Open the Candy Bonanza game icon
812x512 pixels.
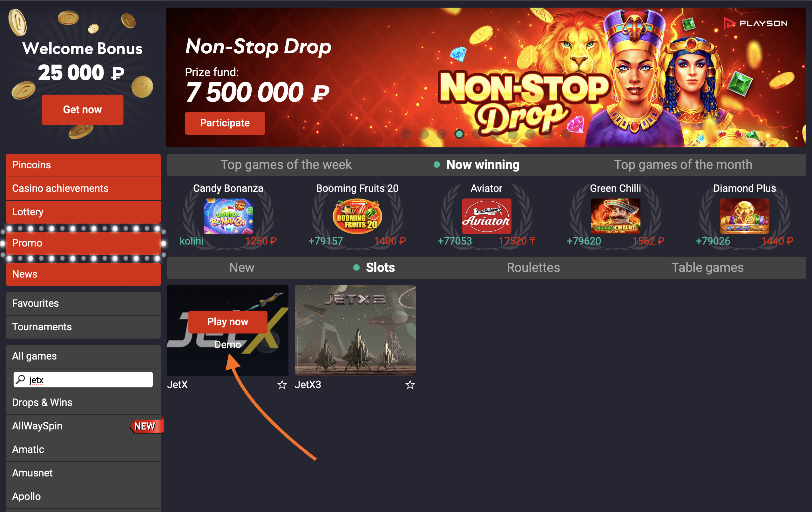pyautogui.click(x=228, y=216)
